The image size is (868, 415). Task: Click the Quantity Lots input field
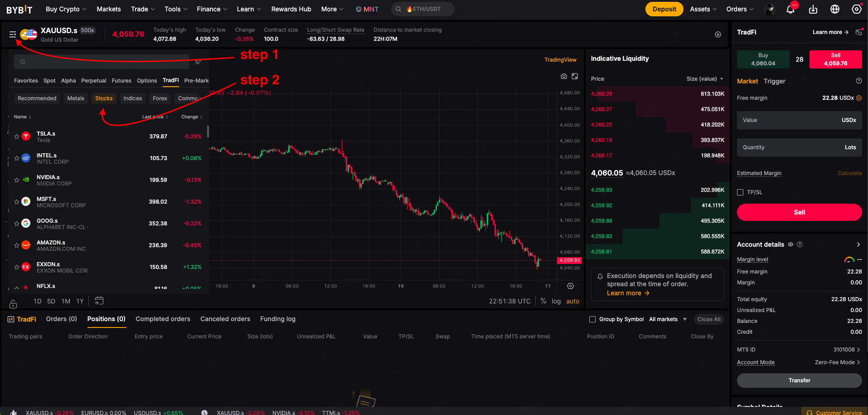point(799,147)
